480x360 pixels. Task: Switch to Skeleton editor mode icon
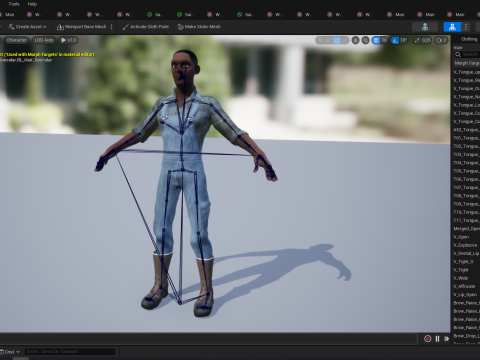[x=425, y=27]
